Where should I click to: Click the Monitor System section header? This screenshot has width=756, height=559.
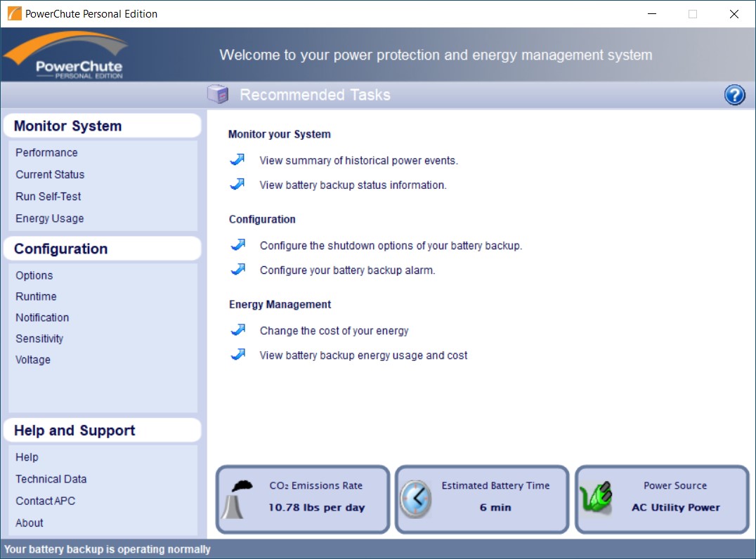[x=102, y=126]
